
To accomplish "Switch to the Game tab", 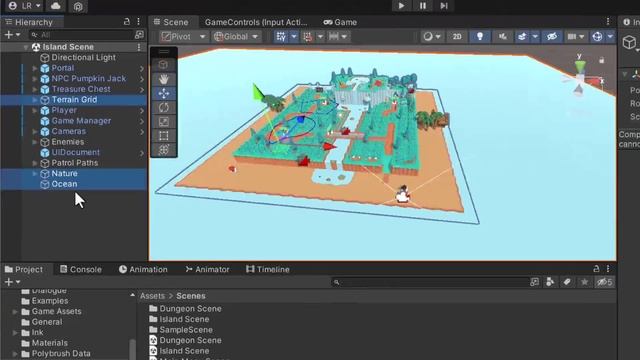I will coord(340,22).
